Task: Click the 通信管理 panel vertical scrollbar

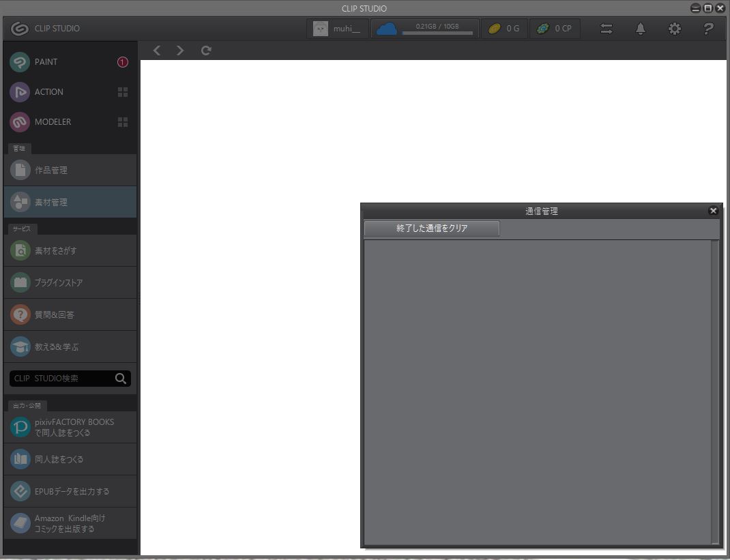Action: pyautogui.click(x=714, y=389)
